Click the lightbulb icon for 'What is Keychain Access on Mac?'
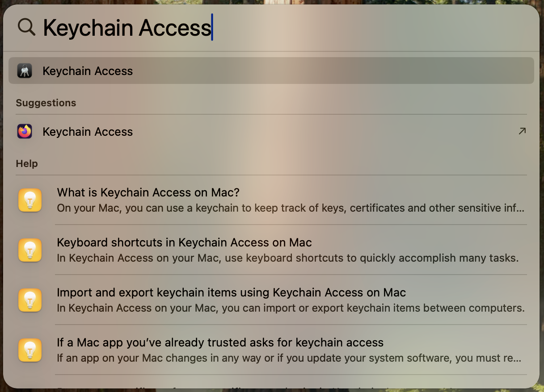This screenshot has height=392, width=544. click(x=30, y=200)
